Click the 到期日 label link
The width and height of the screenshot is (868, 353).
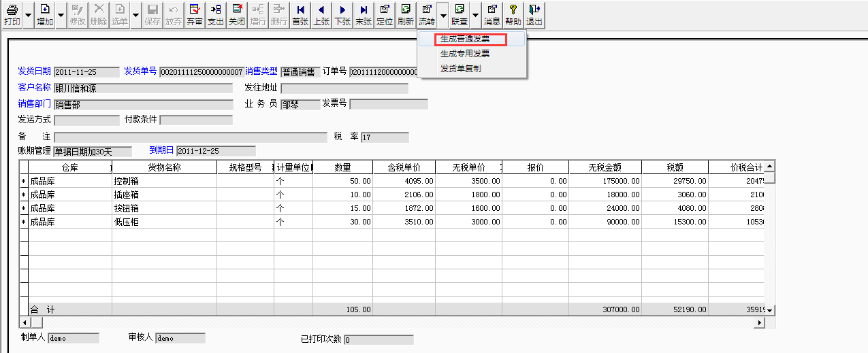coord(161,150)
